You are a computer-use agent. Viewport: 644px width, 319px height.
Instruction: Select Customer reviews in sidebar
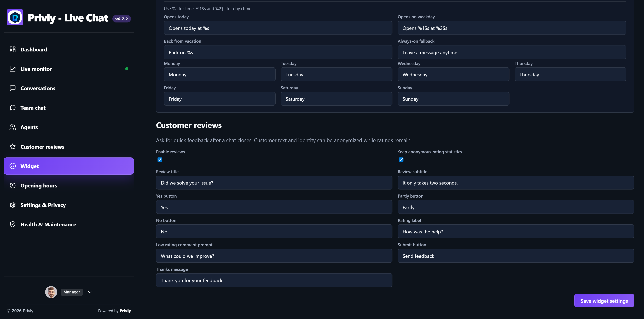(69, 147)
